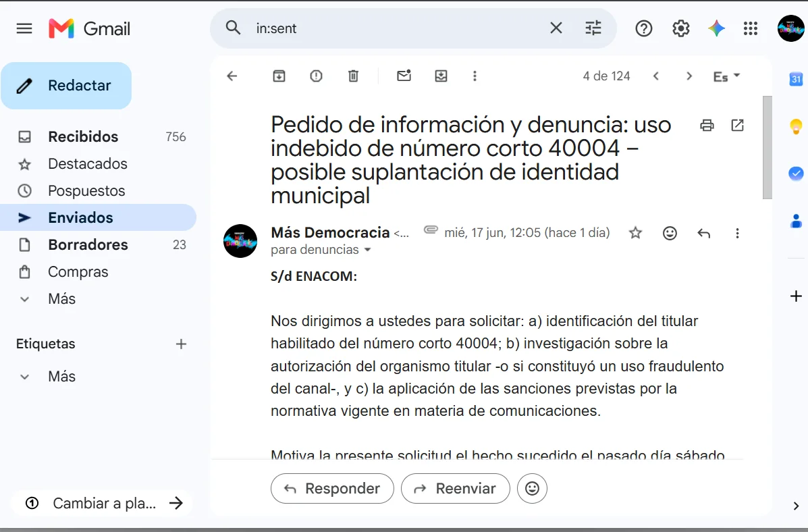Open the message more options menu
This screenshot has width=808, height=532.
click(737, 233)
